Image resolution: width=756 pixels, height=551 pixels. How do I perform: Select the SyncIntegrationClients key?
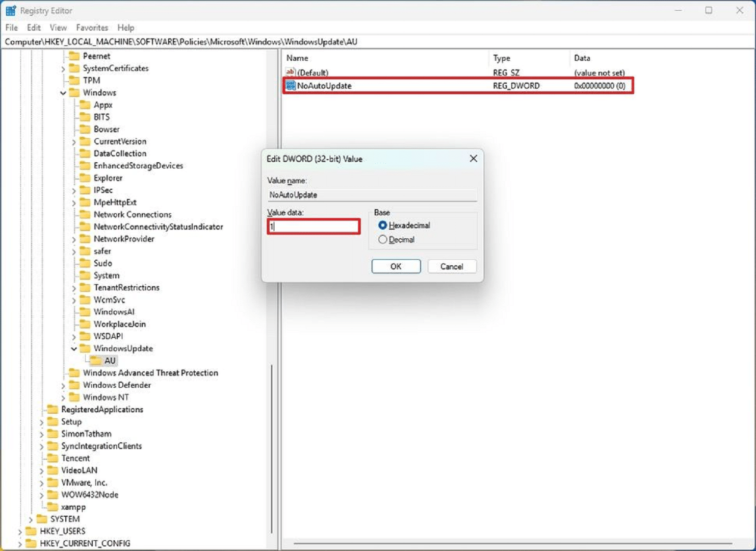[x=101, y=446]
